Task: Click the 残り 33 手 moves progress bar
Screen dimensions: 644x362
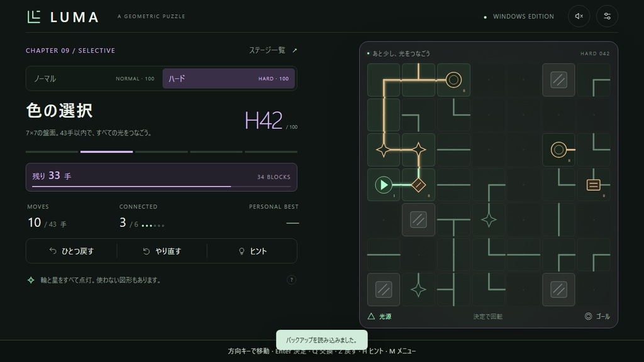Action: [161, 177]
